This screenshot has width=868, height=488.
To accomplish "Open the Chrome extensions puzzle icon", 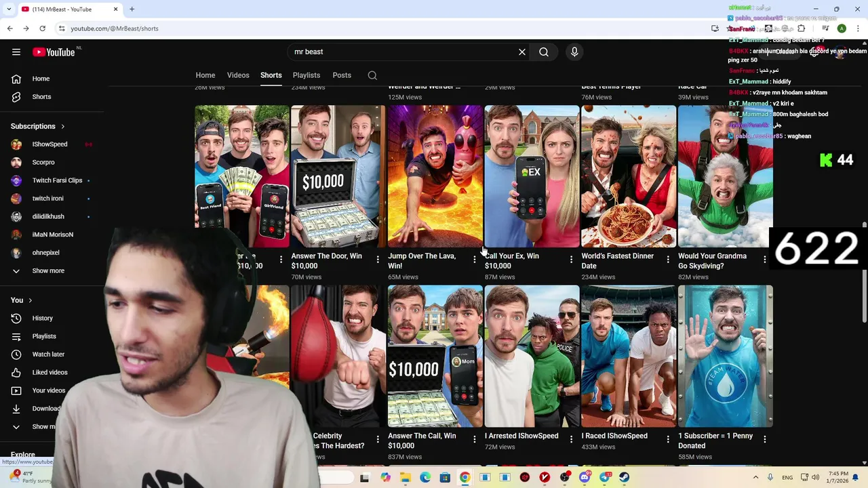I will (802, 28).
